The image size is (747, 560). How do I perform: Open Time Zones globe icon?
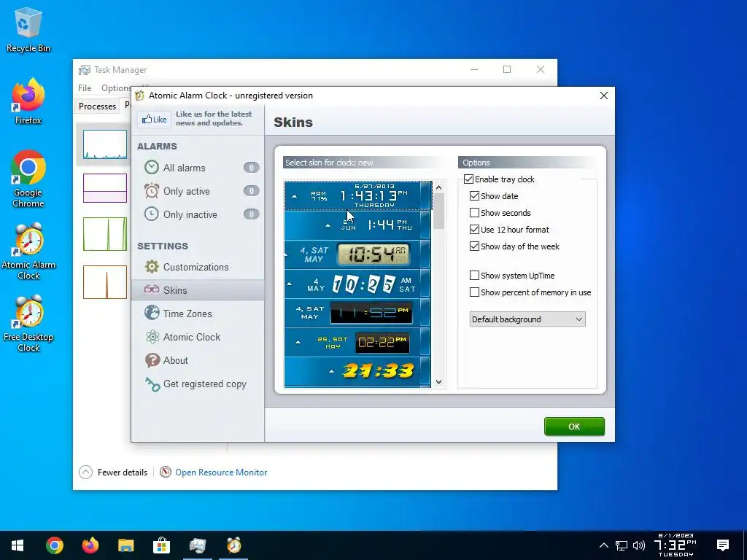152,313
